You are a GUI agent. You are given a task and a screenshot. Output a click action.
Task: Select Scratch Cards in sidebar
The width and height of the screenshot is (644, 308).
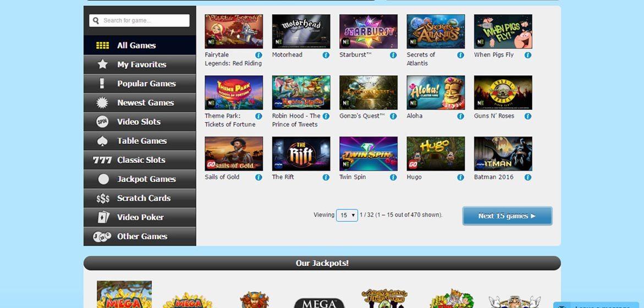pyautogui.click(x=140, y=198)
